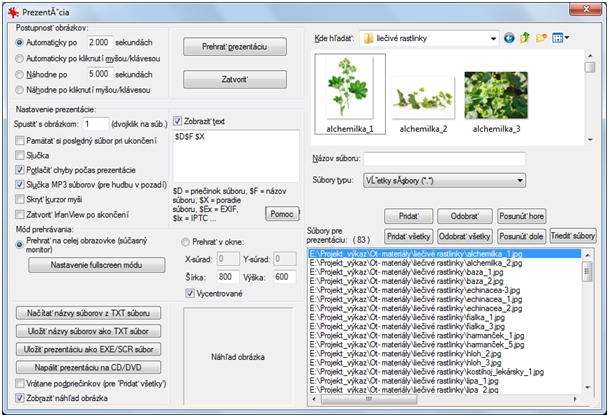The height and width of the screenshot is (417, 609).
Task: Select Automaticky po sekundách radio option
Action: 19,43
